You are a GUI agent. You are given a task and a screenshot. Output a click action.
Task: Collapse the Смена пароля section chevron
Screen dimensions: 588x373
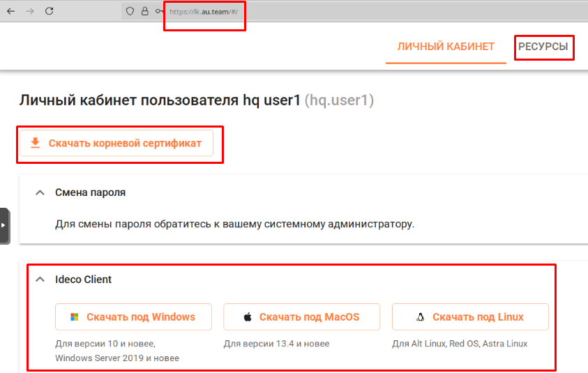click(40, 192)
